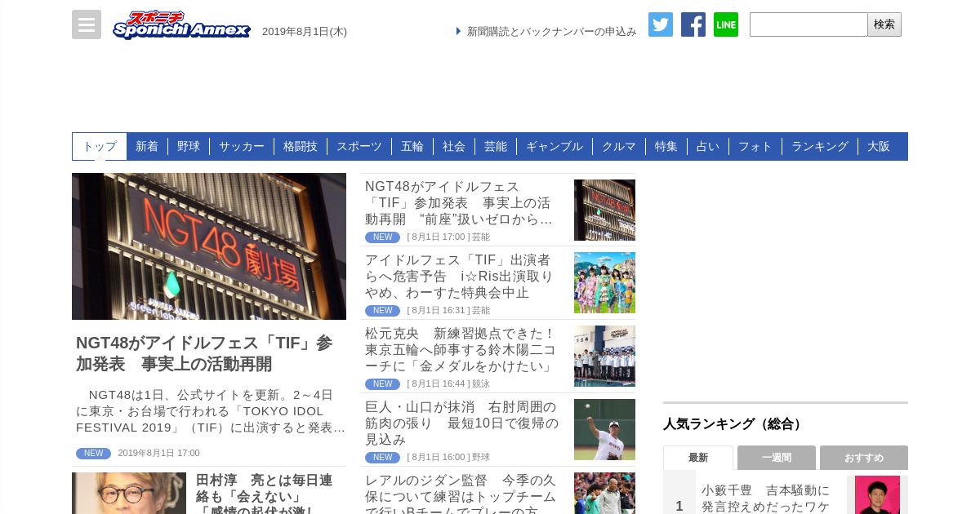The width and height of the screenshot is (980, 514).
Task: Open article アイドルフェス「TIF」出演者らへ危害予告
Action: [460, 277]
